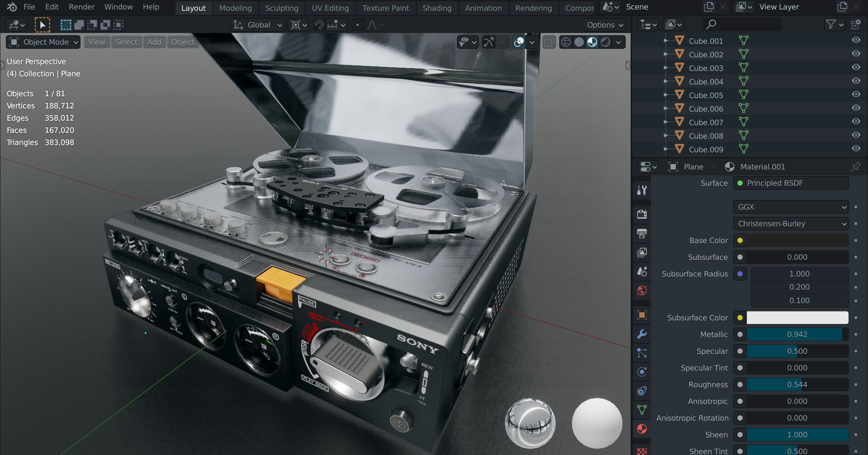Screen dimensions: 868x455
Task: Open the Global transform orientation dropdown
Action: (x=258, y=25)
